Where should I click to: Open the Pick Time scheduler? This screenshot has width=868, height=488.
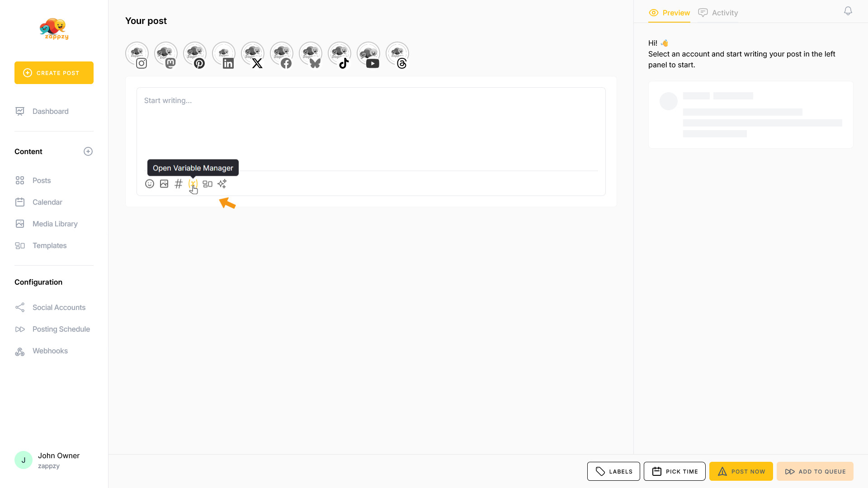(675, 471)
